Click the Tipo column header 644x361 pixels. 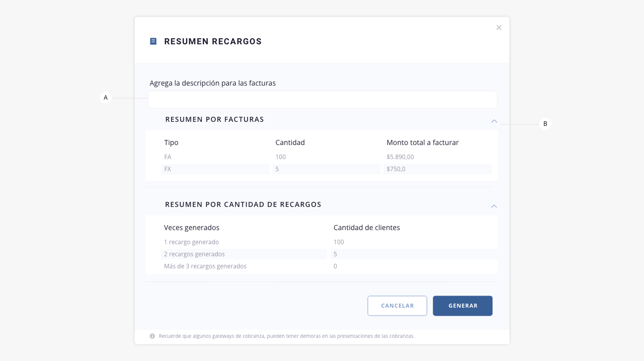pyautogui.click(x=171, y=142)
